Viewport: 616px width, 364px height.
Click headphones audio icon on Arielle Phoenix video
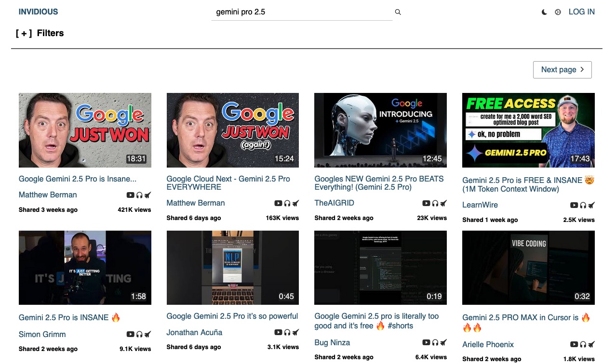coord(583,344)
